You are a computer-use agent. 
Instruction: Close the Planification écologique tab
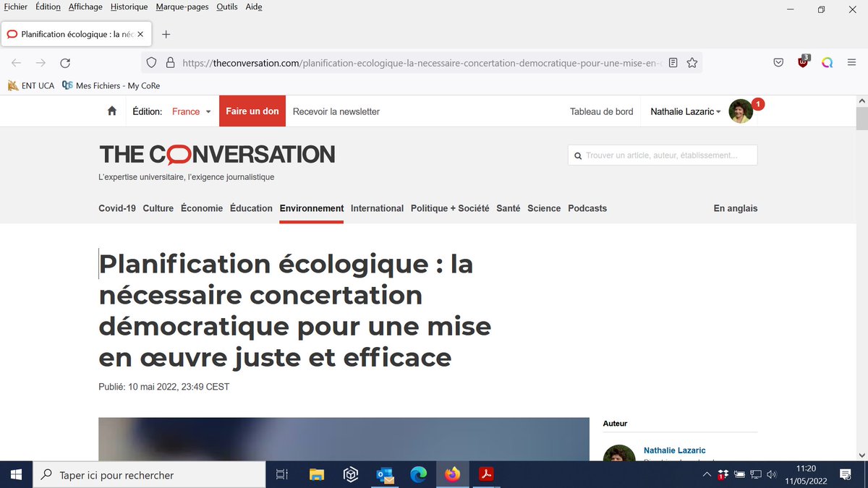coord(140,34)
